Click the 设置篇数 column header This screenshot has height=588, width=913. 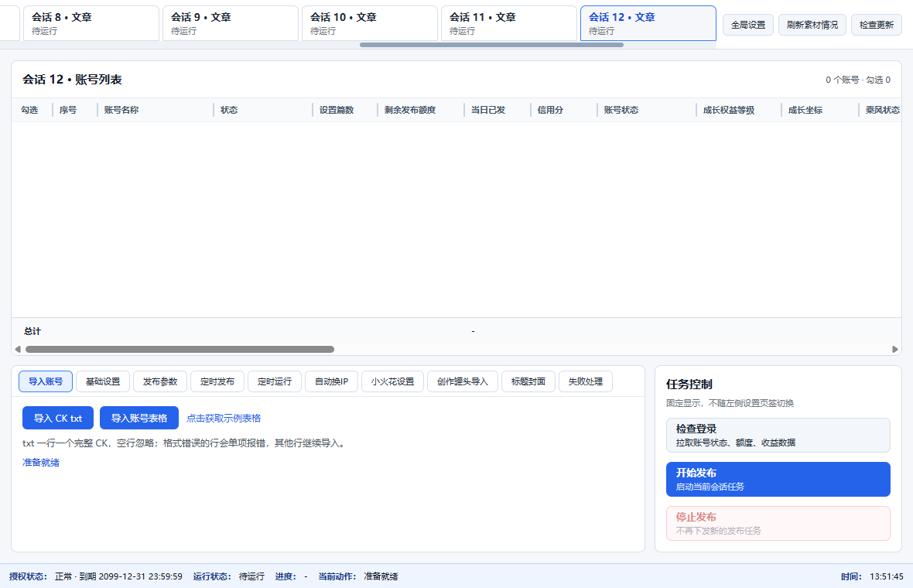point(337,109)
